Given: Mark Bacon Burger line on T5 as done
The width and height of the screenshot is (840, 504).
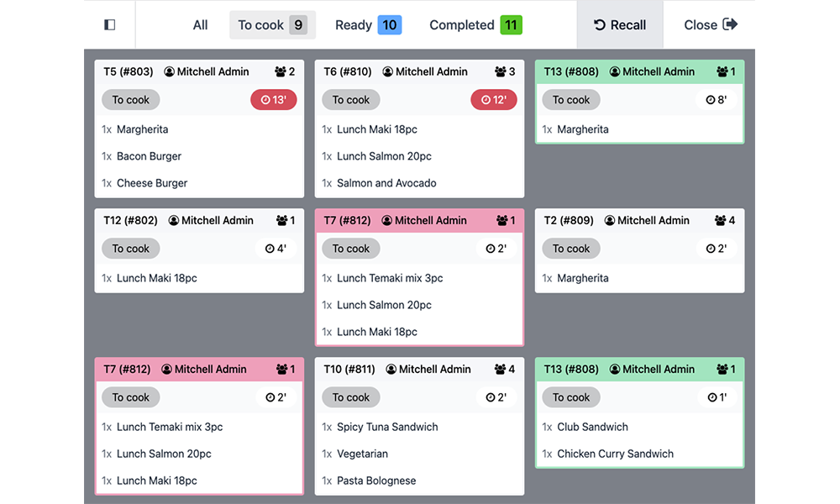Looking at the screenshot, I should (x=150, y=156).
